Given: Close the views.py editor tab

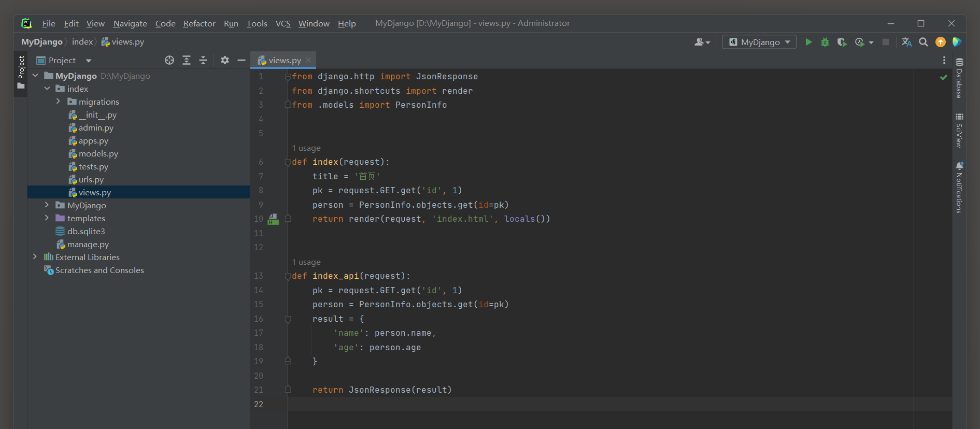Looking at the screenshot, I should 308,60.
